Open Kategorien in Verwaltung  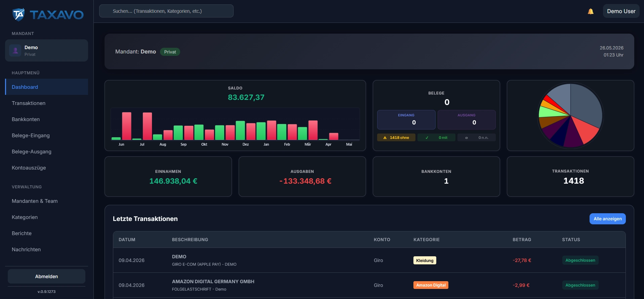point(47,217)
